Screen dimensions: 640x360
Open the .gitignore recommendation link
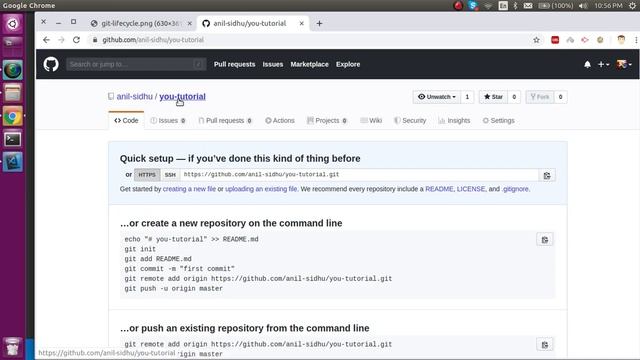(x=515, y=189)
